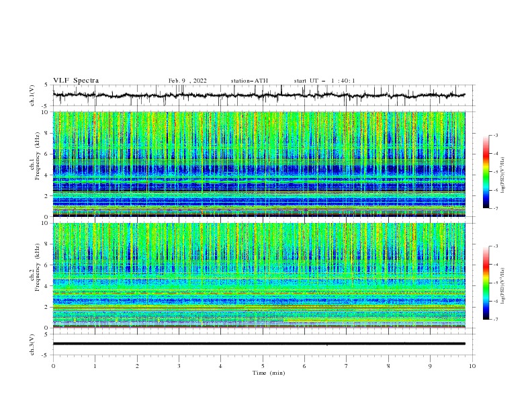Click the "VLF Spectra" plot title
The image size is (532, 411).
click(76, 81)
